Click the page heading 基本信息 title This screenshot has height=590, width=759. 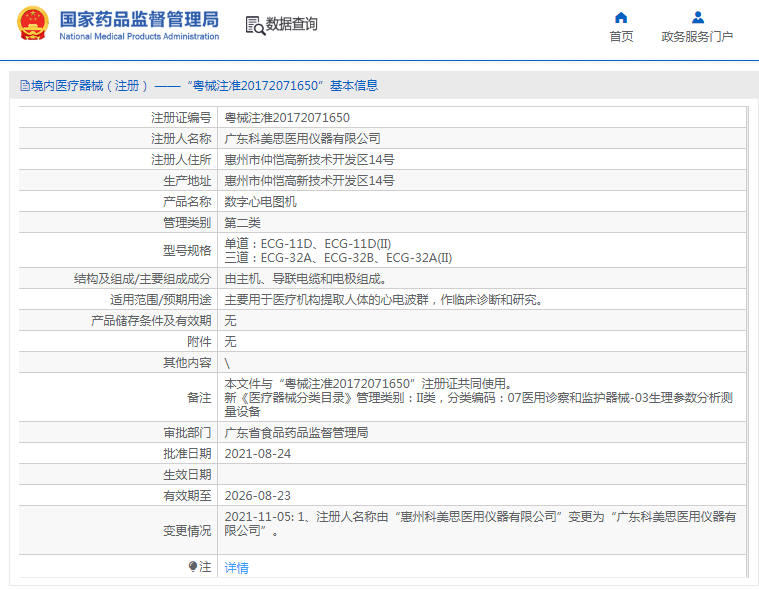coord(354,86)
